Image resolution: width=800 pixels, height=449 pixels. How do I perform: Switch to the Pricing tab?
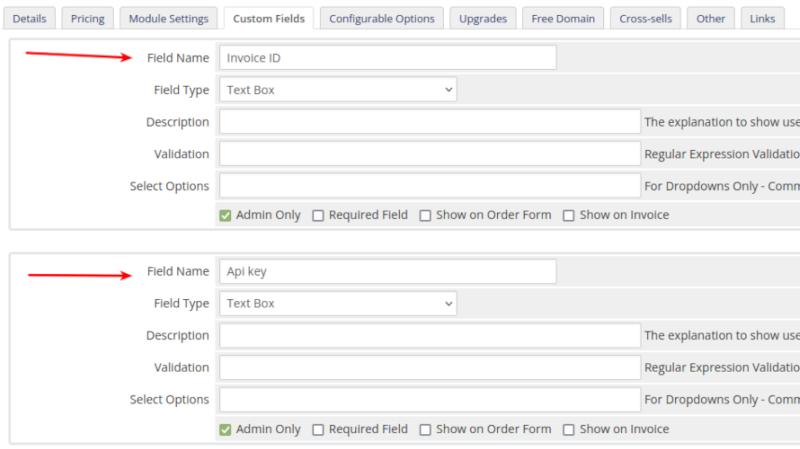click(x=87, y=18)
